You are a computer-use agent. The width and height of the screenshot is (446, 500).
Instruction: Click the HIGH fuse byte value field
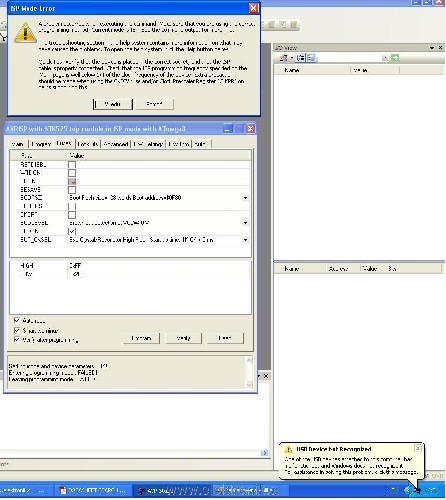(158, 266)
